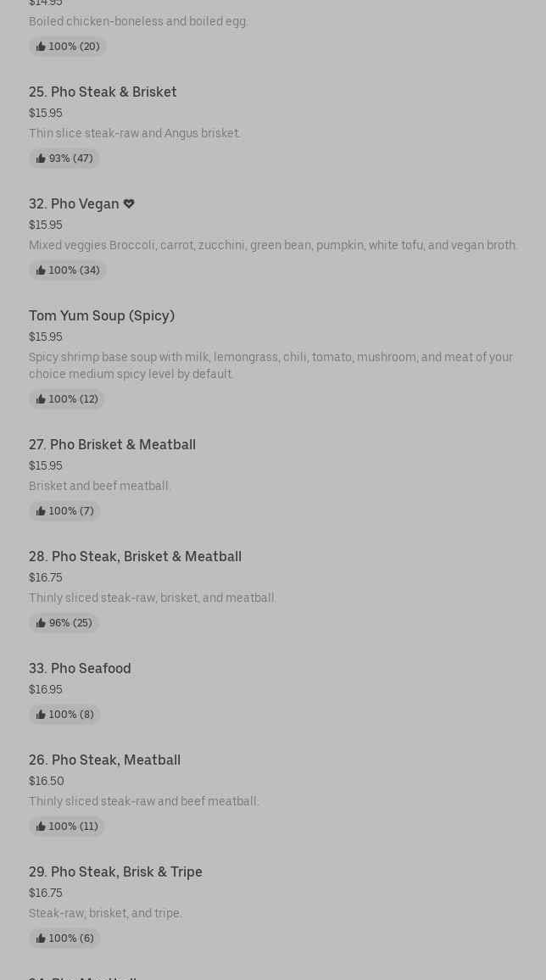Viewport: 546px width, 980px height.
Task: Select the 32. Pho Vegan title
Action: [x=74, y=203]
